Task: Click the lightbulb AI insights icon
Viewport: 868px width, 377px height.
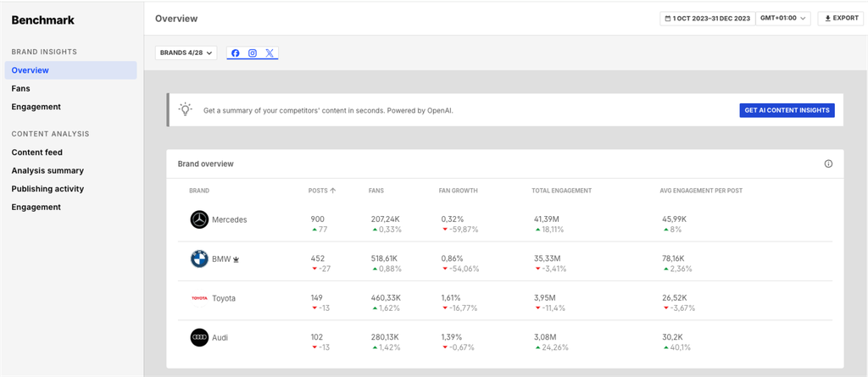Action: pos(185,109)
